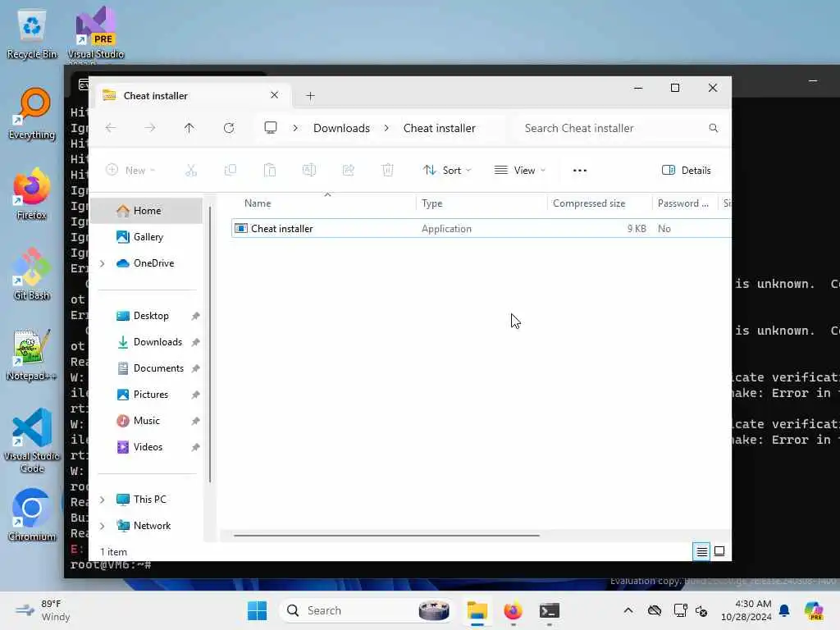Click Cheat installer breadcrumb in address bar

440,128
